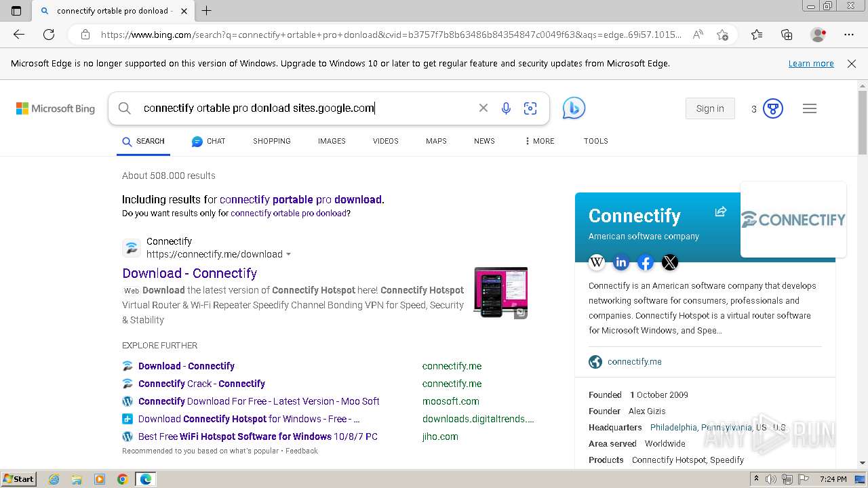
Task: Open the Learn more link
Action: 811,64
